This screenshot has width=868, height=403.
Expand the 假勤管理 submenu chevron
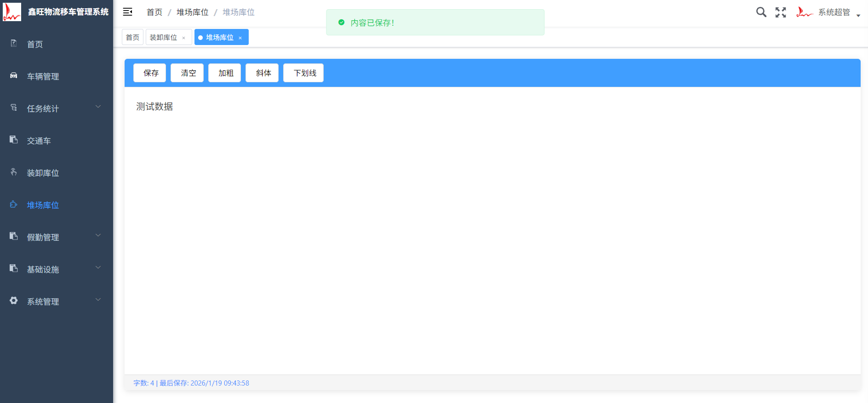98,235
